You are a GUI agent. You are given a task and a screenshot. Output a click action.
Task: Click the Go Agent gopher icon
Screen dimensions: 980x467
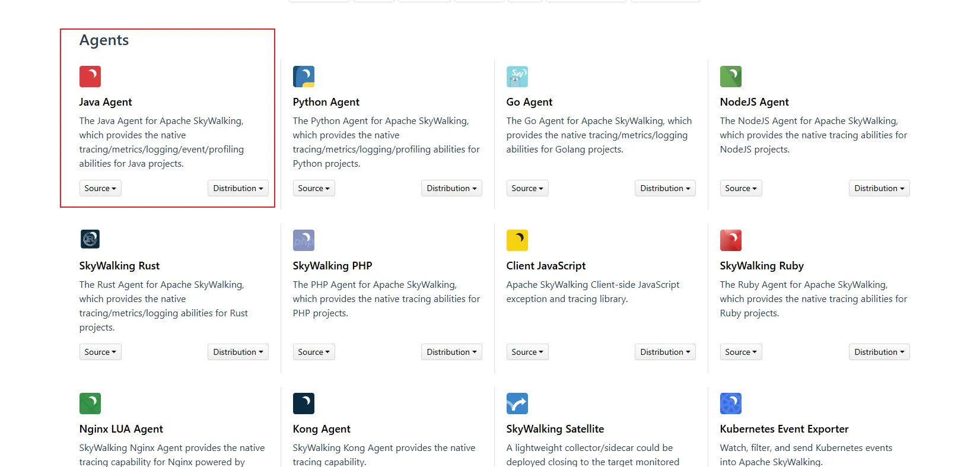(x=517, y=77)
